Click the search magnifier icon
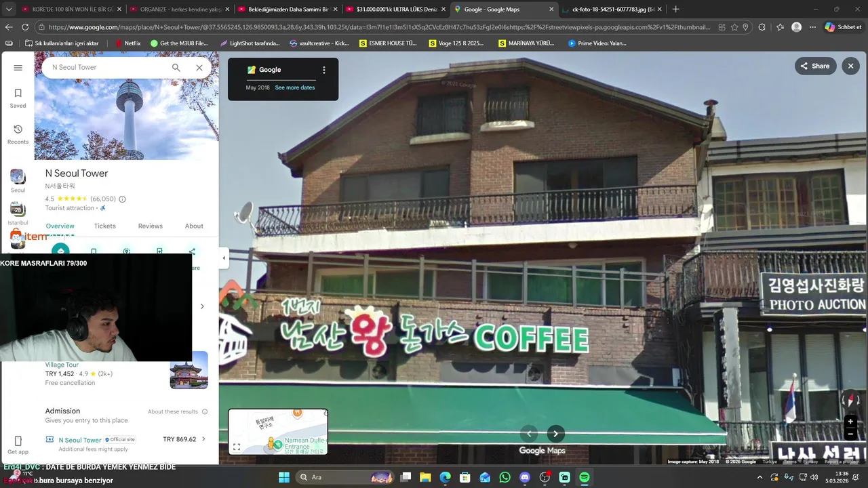 [176, 68]
